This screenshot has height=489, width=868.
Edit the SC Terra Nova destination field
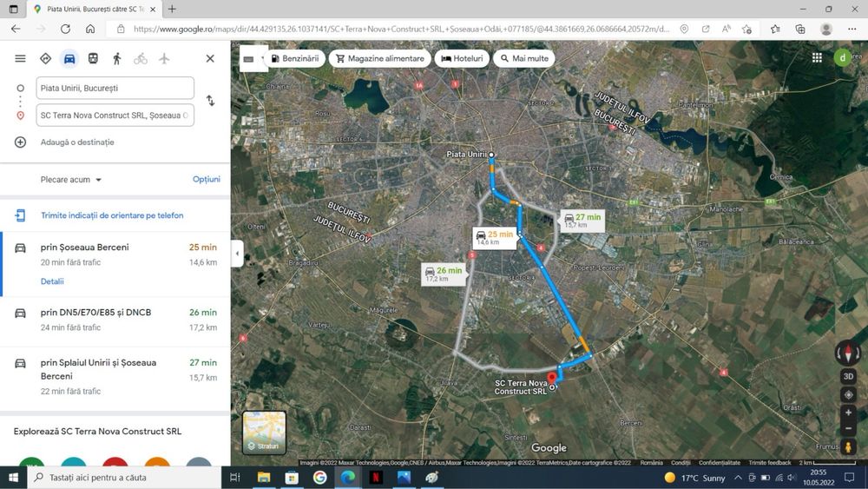pyautogui.click(x=115, y=116)
